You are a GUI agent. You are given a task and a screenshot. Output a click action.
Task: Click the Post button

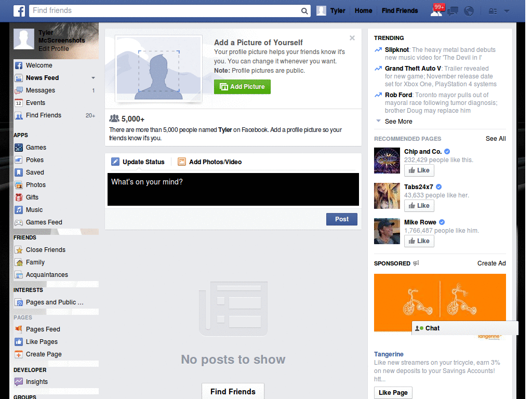coord(342,219)
